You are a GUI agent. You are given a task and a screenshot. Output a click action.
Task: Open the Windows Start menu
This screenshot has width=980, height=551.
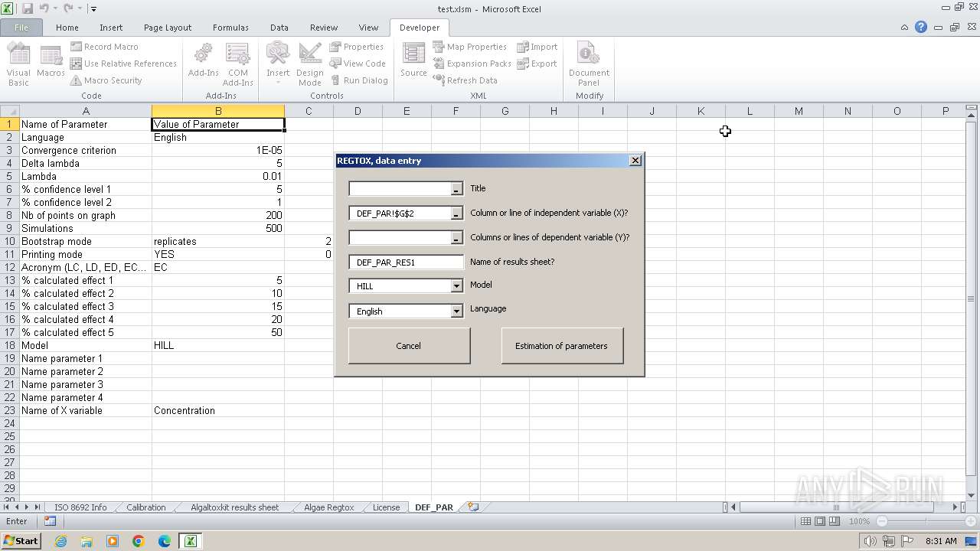21,541
